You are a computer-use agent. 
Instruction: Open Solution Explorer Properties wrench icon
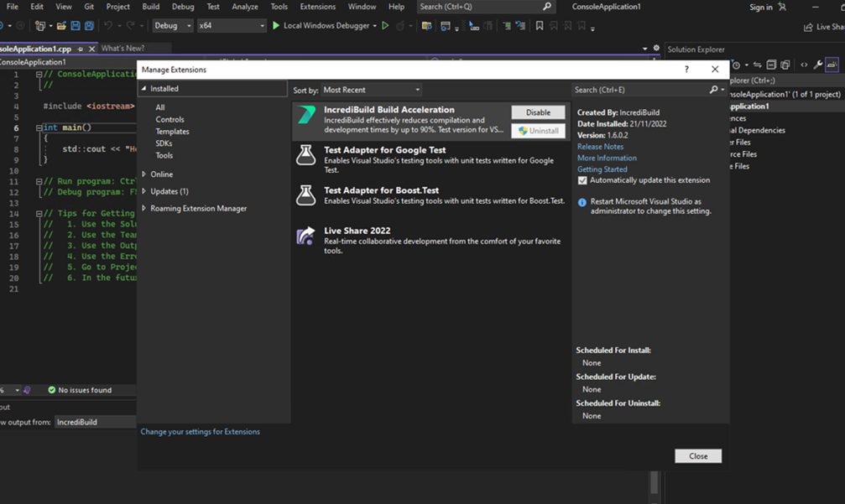[x=819, y=65]
